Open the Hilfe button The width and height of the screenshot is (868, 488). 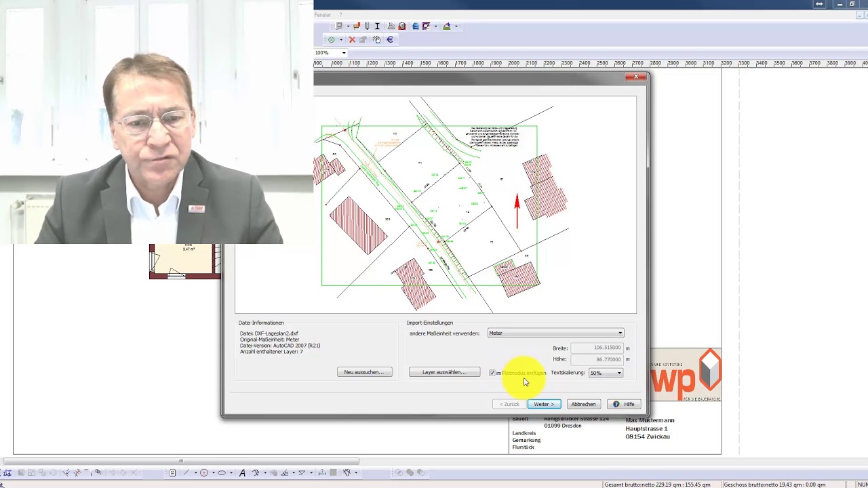point(624,404)
